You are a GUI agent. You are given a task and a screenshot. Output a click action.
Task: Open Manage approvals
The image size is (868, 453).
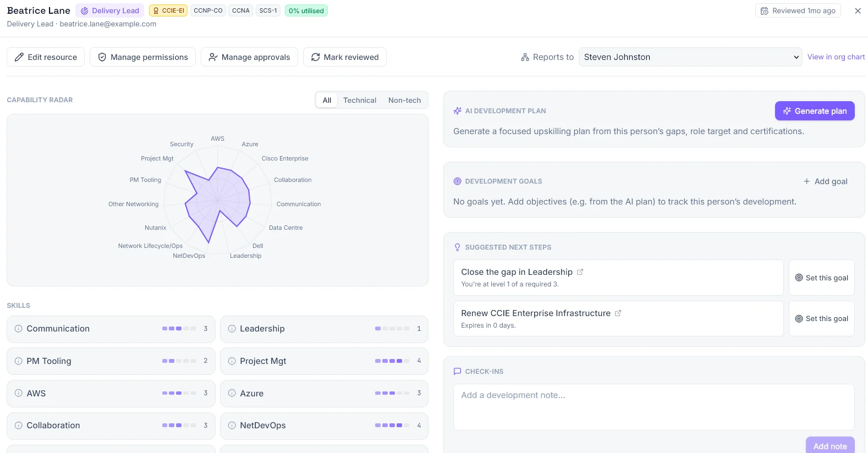click(249, 57)
